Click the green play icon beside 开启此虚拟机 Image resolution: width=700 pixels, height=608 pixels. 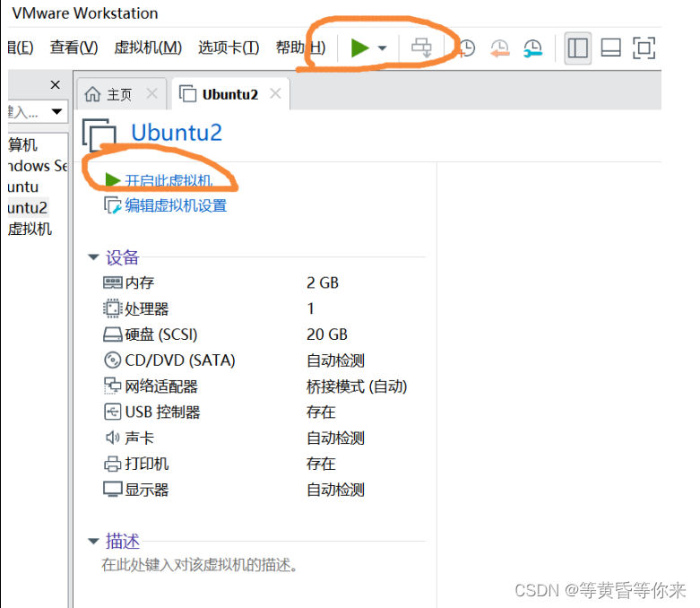tap(113, 180)
